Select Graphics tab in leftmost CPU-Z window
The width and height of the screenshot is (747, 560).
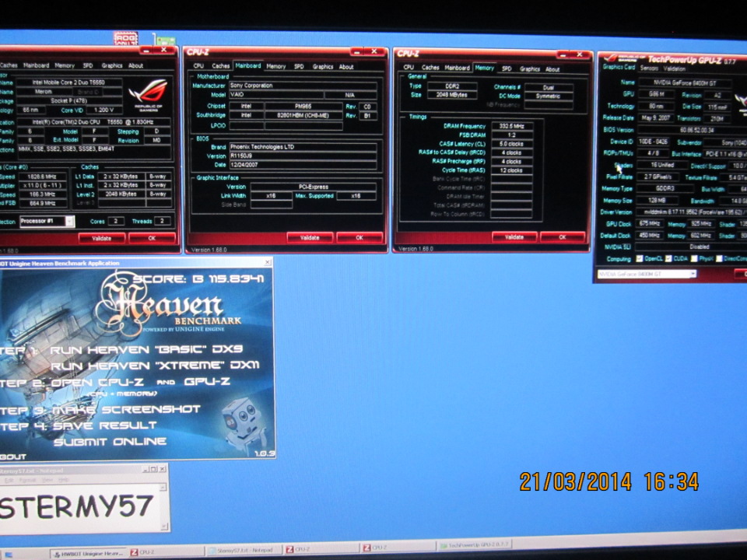112,65
